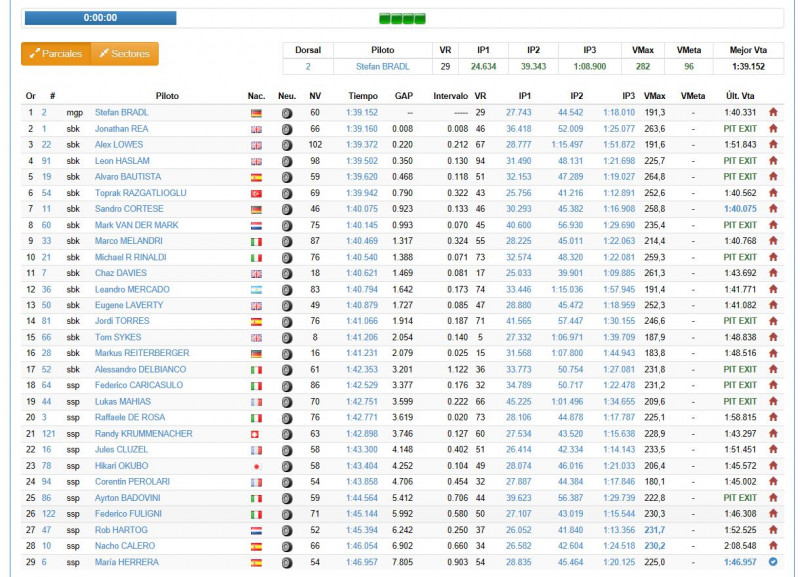Click the session timer progress bar
800x577 pixels.
click(101, 18)
